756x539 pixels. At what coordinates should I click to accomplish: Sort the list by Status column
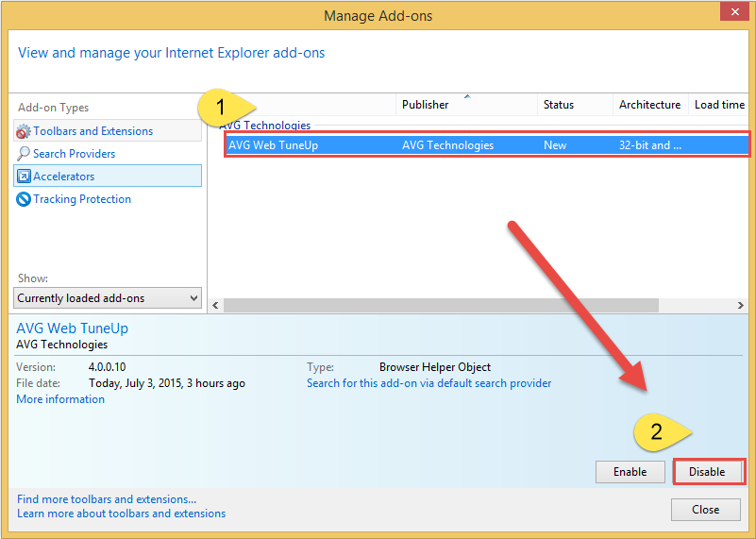click(x=575, y=105)
